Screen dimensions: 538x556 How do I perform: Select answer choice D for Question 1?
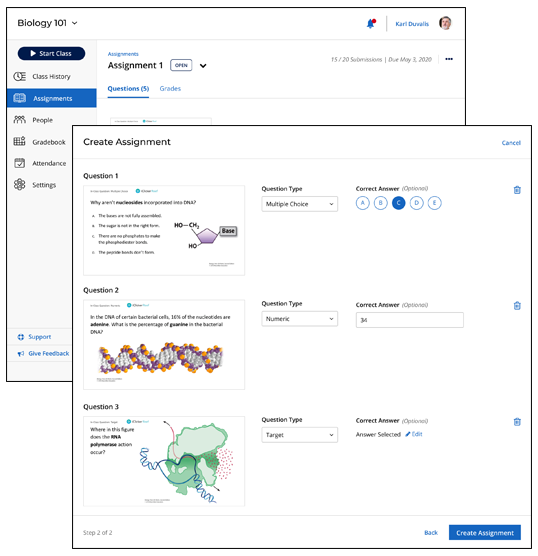(x=417, y=203)
